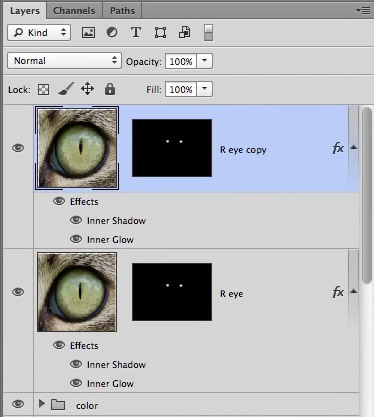Image resolution: width=374 pixels, height=417 pixels.
Task: Hide the color group
Action: [x=18, y=404]
